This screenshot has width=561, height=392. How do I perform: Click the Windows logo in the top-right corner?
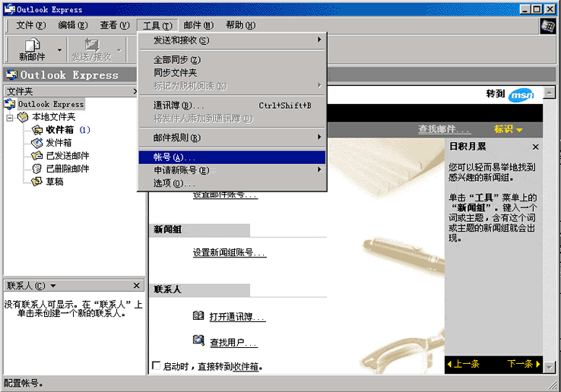(x=548, y=26)
